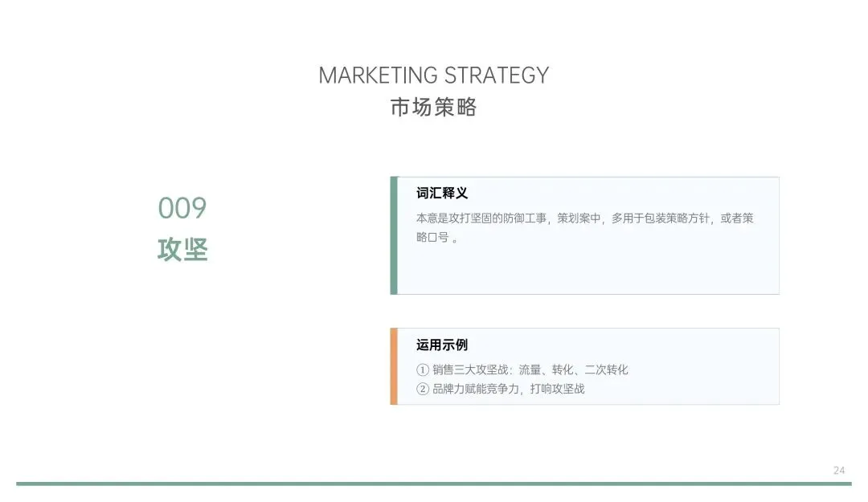Select the definition paragraph starting 本意是攻打
868x502 pixels.
click(x=584, y=227)
